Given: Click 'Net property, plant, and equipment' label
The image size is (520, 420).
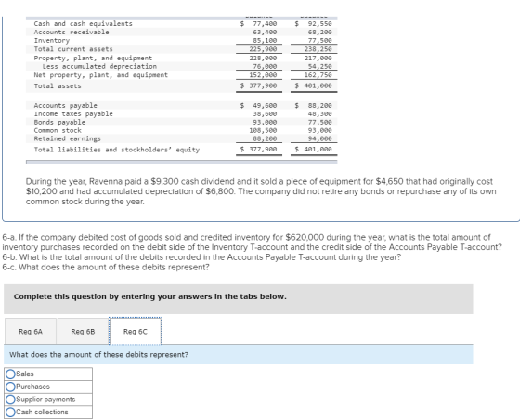Looking at the screenshot, I should tap(101, 75).
